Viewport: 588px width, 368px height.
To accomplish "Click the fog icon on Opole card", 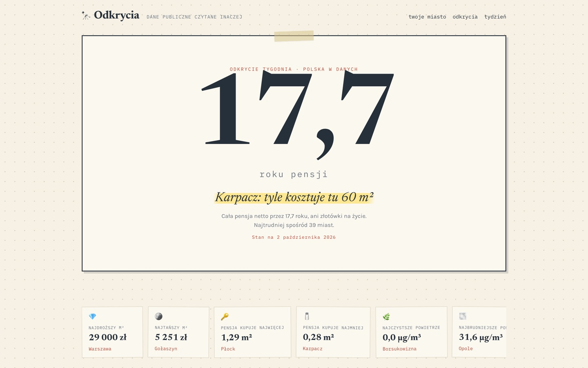I will tap(463, 316).
